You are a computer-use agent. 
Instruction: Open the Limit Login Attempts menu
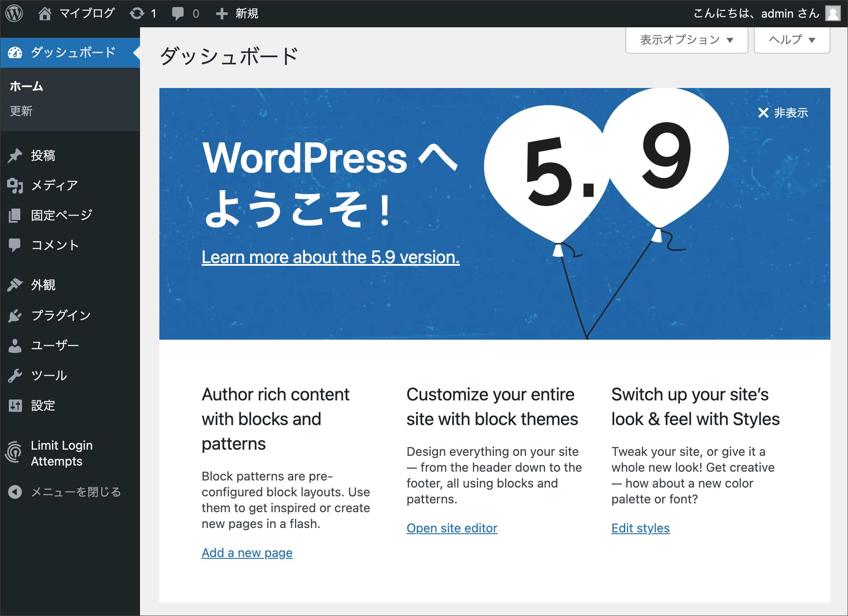(61, 453)
